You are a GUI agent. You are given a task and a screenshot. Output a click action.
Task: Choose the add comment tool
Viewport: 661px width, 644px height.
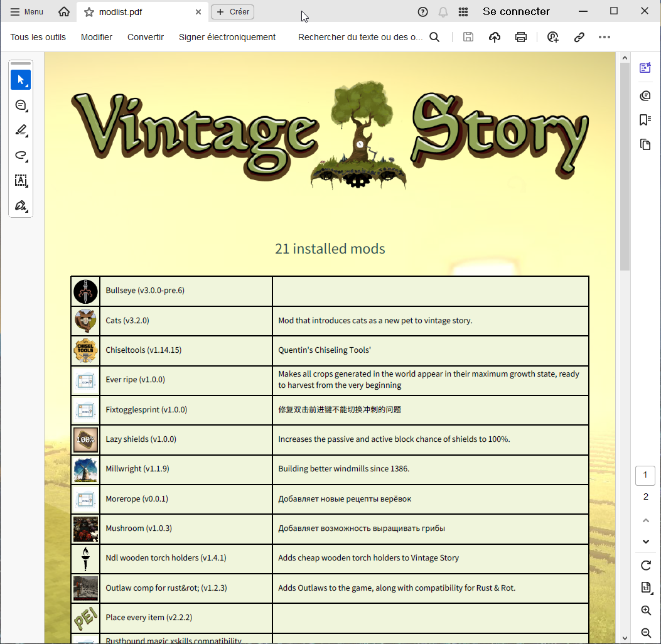click(x=21, y=105)
